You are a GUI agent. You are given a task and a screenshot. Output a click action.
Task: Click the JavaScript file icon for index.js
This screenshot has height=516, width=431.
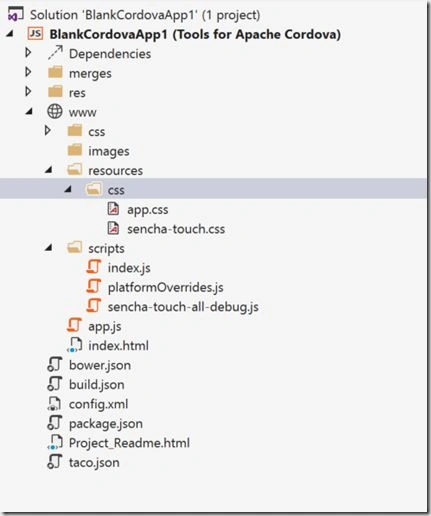coord(94,267)
